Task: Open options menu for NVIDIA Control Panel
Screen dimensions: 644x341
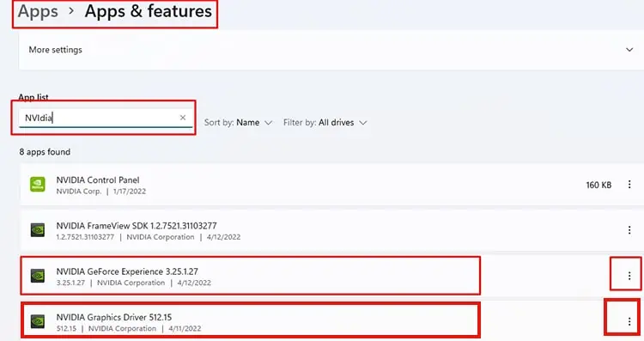Action: point(629,185)
